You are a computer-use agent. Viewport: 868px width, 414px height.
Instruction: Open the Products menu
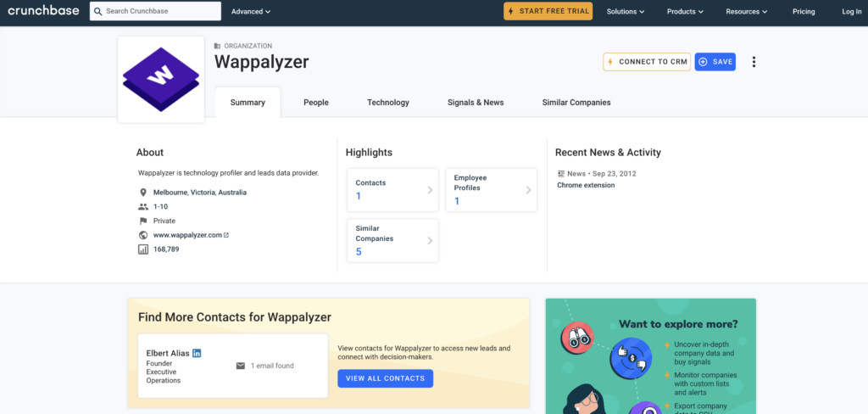tap(685, 12)
